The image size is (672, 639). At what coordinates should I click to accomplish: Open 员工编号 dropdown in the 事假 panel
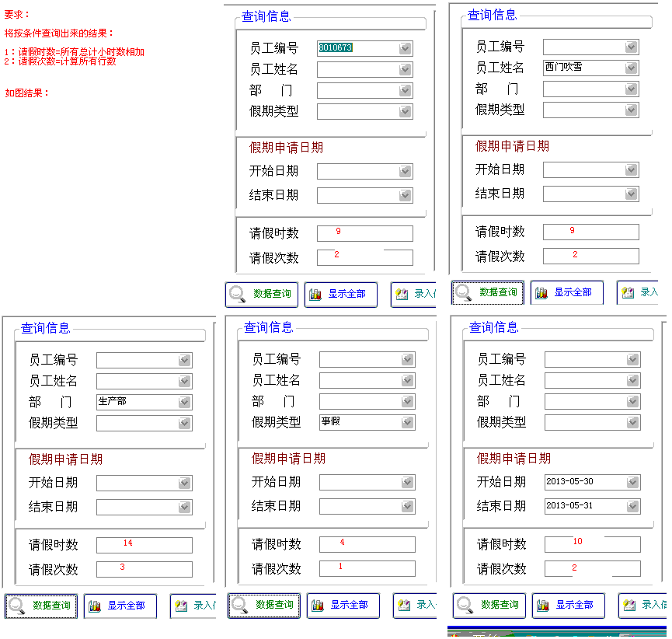[x=407, y=359]
